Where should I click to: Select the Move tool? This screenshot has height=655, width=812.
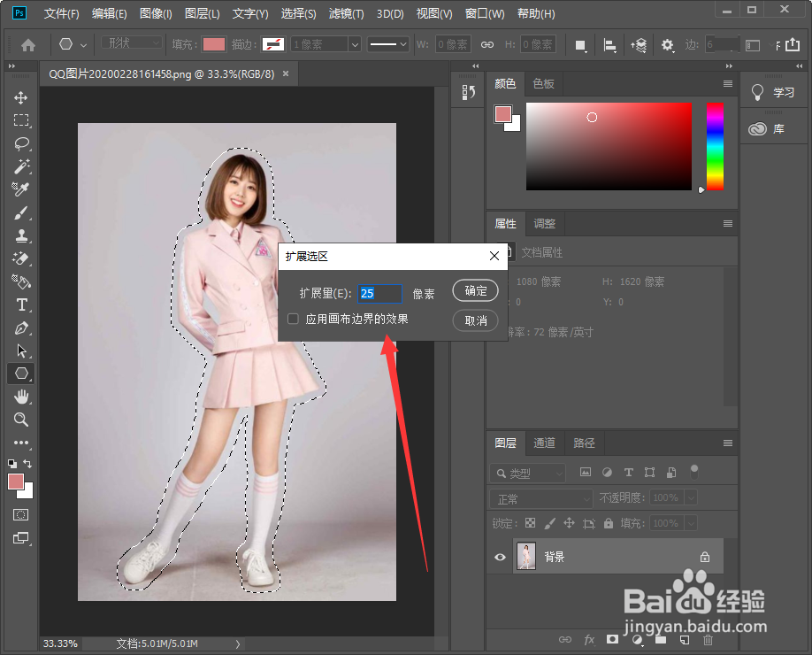coord(21,97)
